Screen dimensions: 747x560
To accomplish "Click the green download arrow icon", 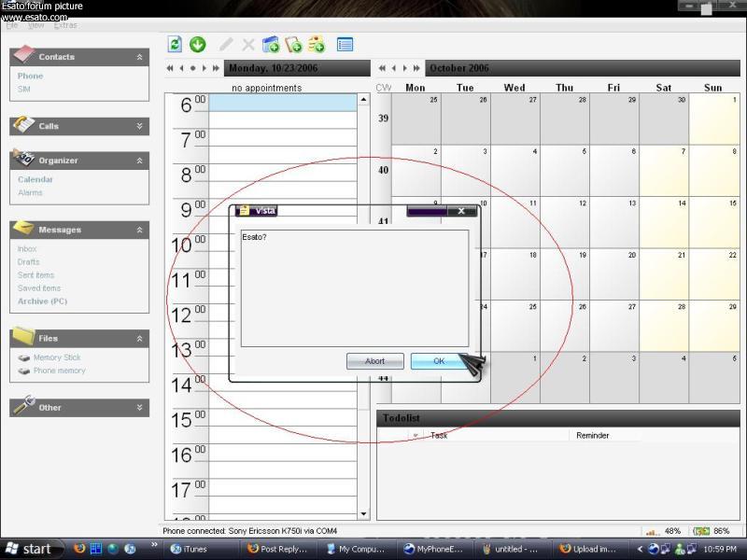I will click(198, 44).
